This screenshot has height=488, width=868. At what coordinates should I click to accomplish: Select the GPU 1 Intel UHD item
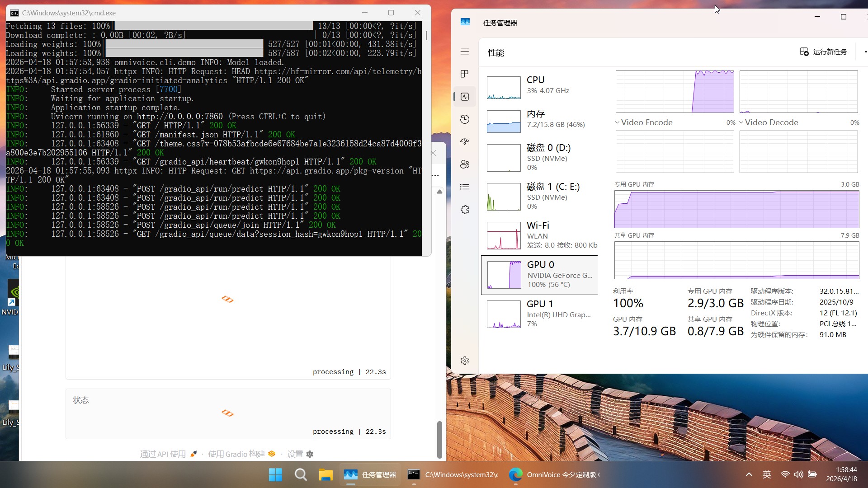pyautogui.click(x=539, y=314)
